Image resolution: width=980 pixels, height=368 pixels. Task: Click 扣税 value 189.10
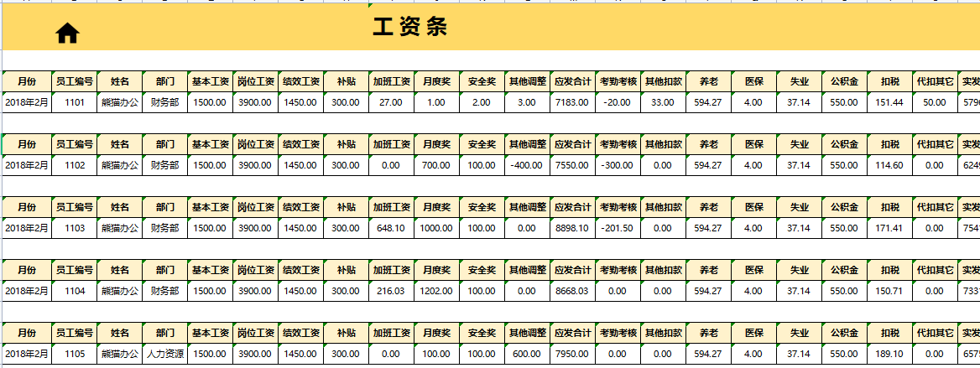[x=889, y=354]
